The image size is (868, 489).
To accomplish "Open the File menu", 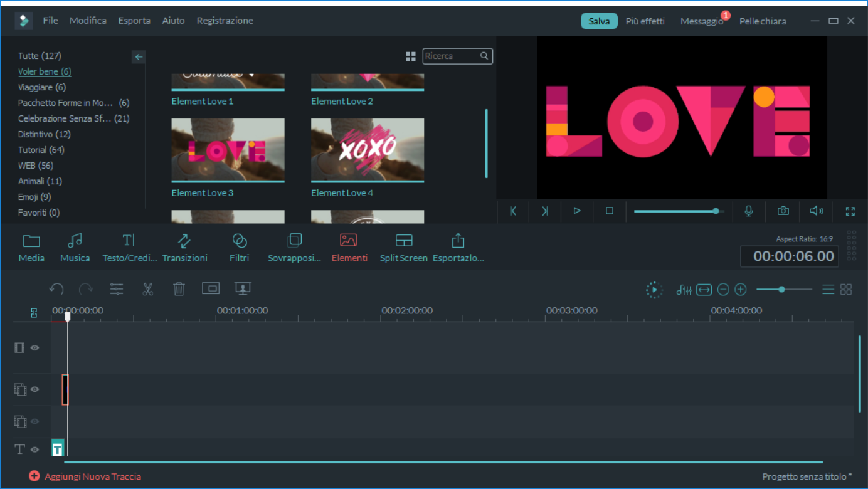I will pos(50,21).
